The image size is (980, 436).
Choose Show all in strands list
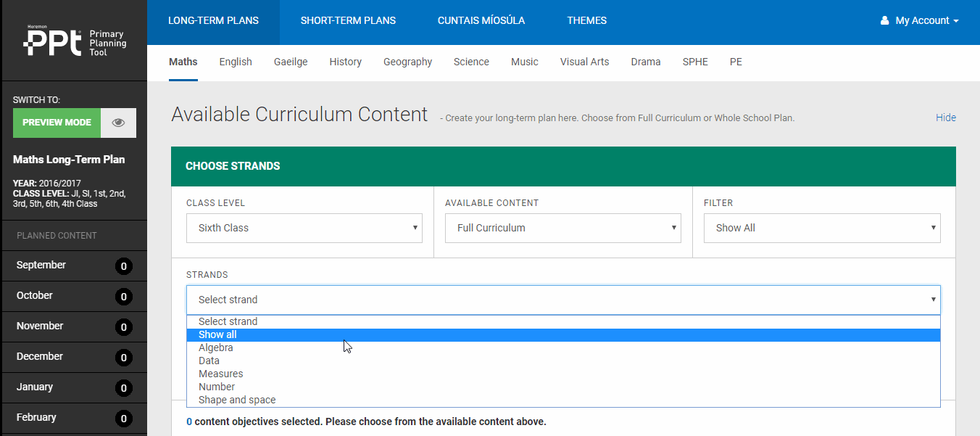[217, 334]
